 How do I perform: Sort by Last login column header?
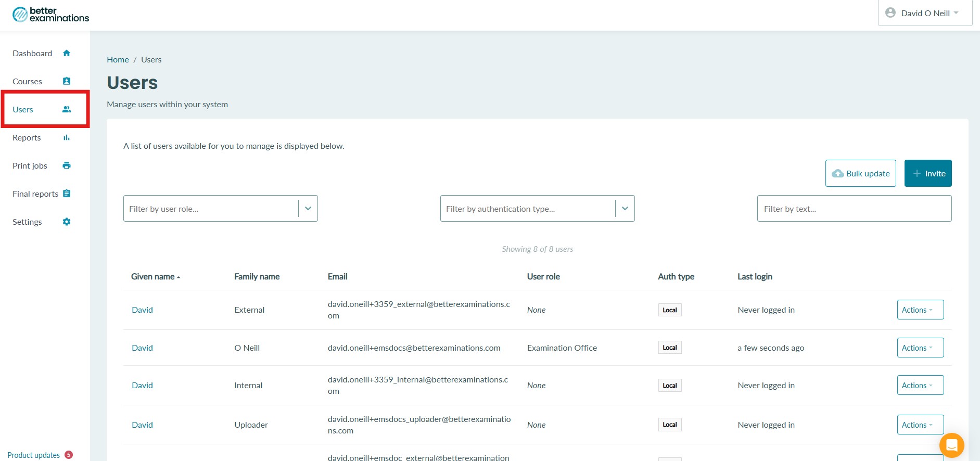pos(755,276)
